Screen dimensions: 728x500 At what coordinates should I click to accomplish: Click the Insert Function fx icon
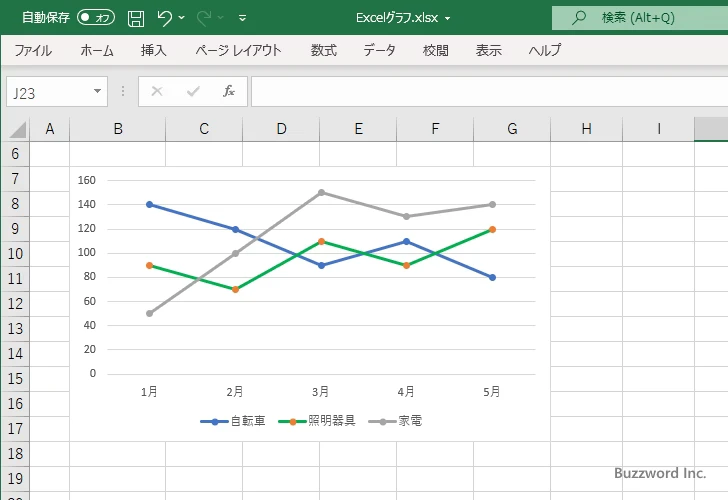click(x=229, y=91)
